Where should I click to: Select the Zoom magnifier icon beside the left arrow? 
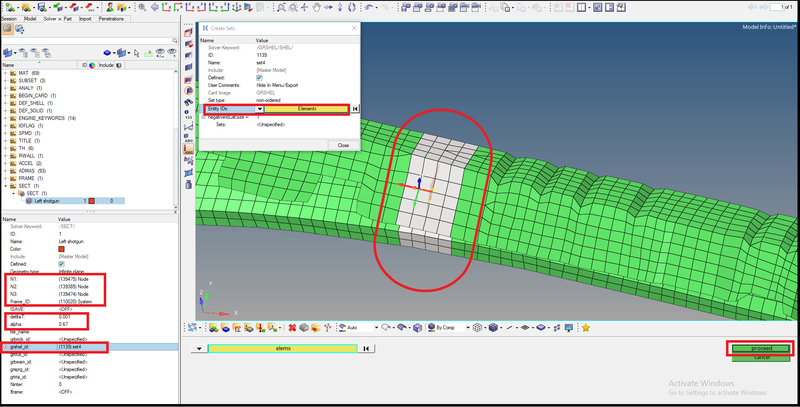tap(142, 8)
